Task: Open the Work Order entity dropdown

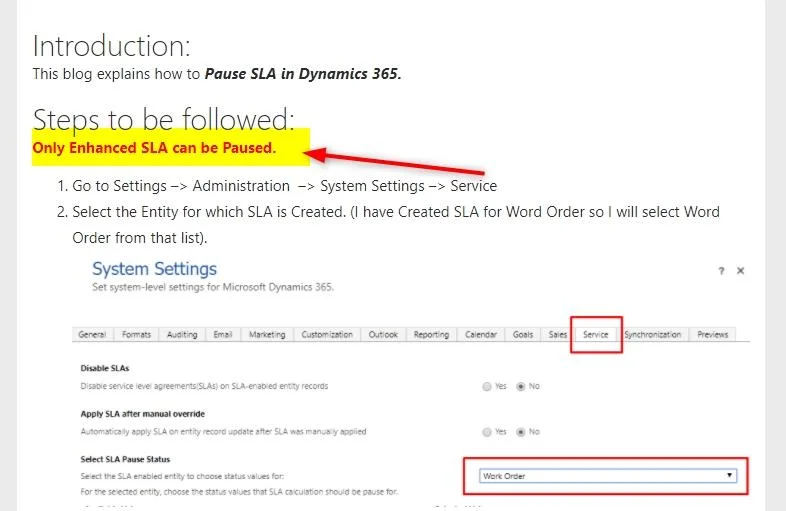Action: click(608, 476)
